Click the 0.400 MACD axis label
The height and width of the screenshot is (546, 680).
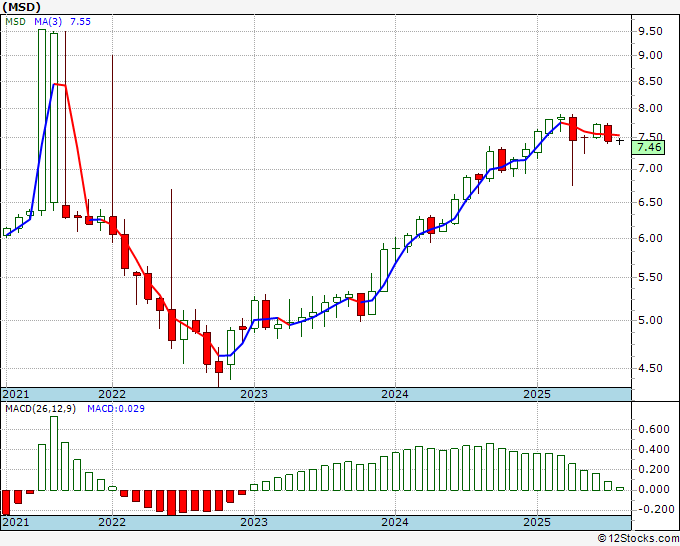(654, 449)
